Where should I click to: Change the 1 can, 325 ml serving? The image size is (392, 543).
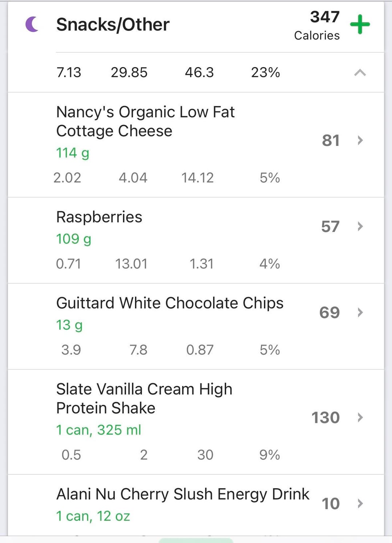pyautogui.click(x=98, y=430)
